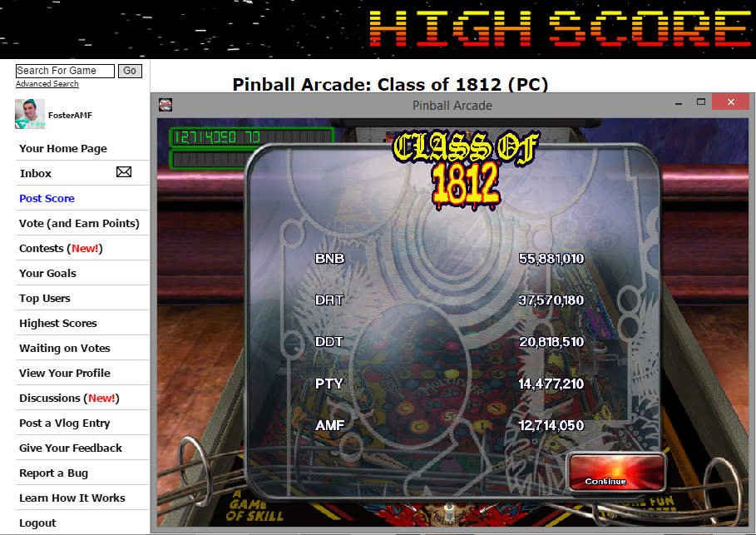Close the Pinball Arcade window
The width and height of the screenshot is (756, 535).
731,102
